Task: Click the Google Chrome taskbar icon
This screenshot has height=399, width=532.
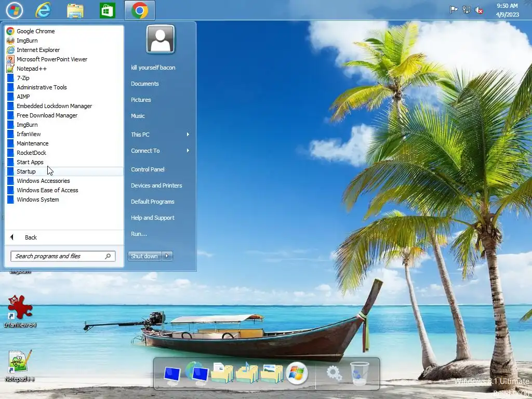Action: 140,10
